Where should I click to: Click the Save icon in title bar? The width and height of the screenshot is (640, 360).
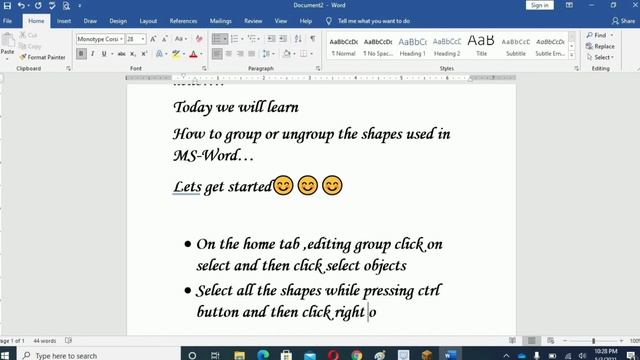click(7, 5)
